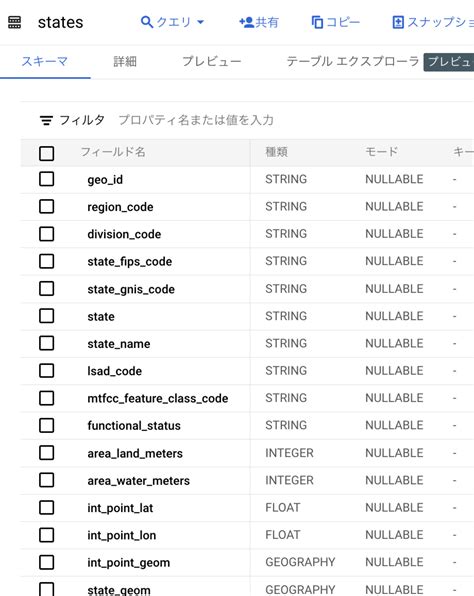474x596 pixels.
Task: Open the プレビュー tab
Action: 212,62
